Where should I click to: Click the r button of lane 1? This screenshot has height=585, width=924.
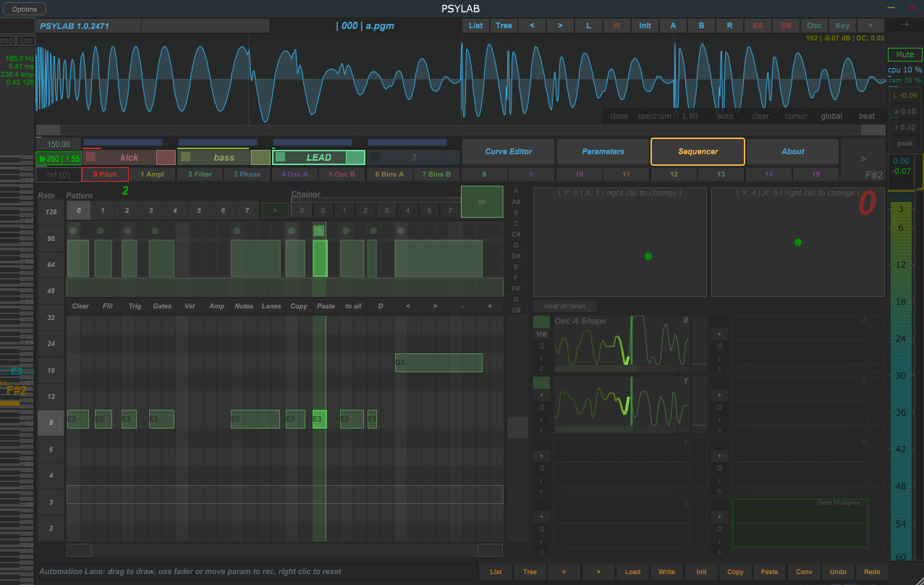[541, 418]
